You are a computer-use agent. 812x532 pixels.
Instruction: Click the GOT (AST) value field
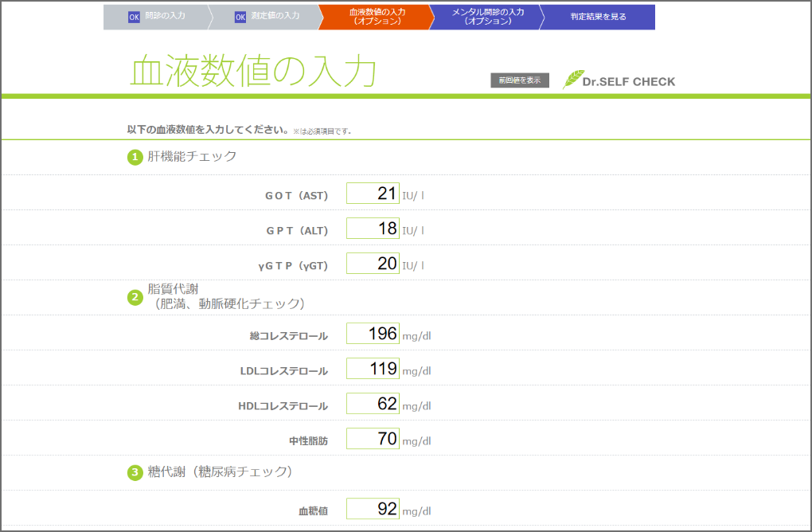click(x=373, y=194)
